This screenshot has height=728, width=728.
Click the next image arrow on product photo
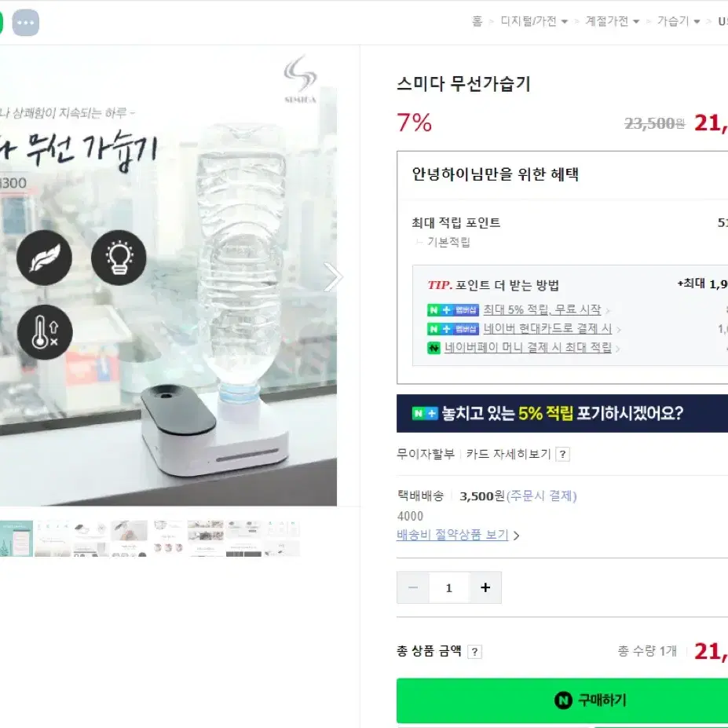click(333, 277)
